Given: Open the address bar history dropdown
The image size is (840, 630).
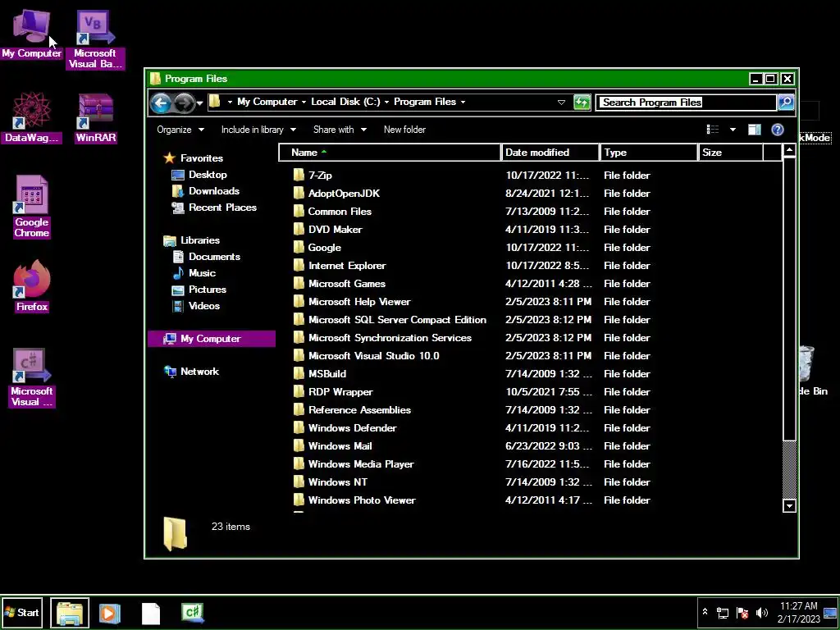Looking at the screenshot, I should tap(561, 102).
